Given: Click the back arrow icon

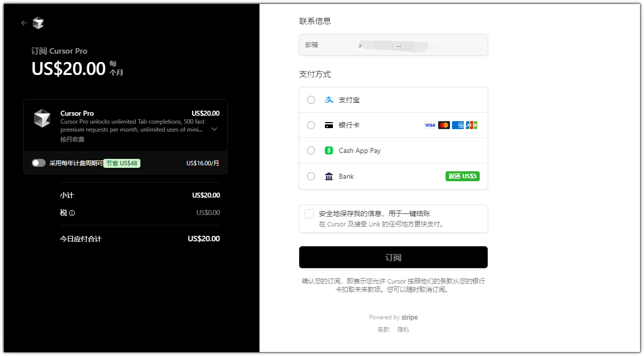Looking at the screenshot, I should [24, 23].
